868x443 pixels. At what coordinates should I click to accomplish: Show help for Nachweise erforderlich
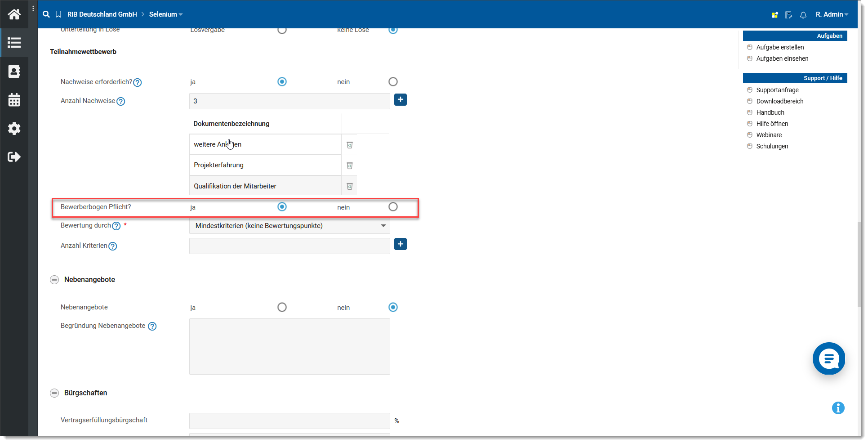click(138, 83)
